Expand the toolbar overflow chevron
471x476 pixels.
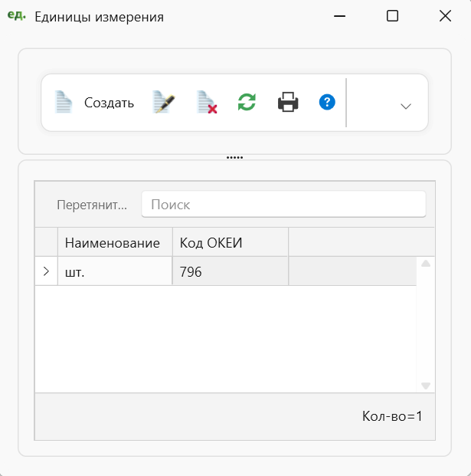tap(405, 107)
